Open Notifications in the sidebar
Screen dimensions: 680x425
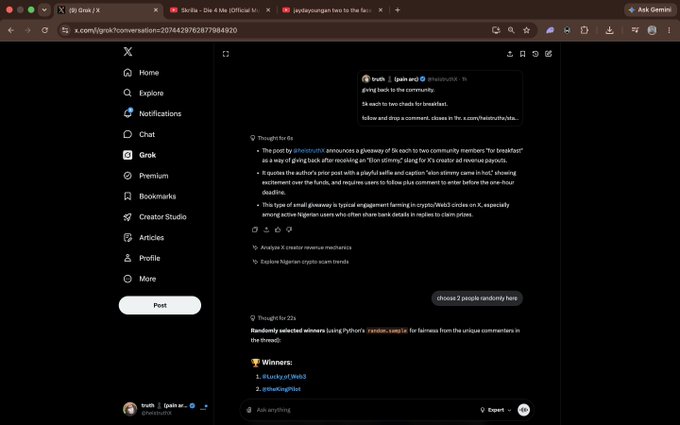(x=152, y=114)
